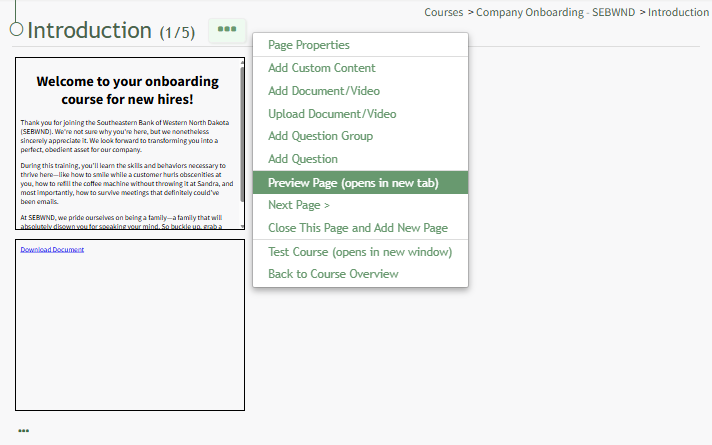
Task: Click the welcome text panel scrollbar
Action: coord(242,134)
